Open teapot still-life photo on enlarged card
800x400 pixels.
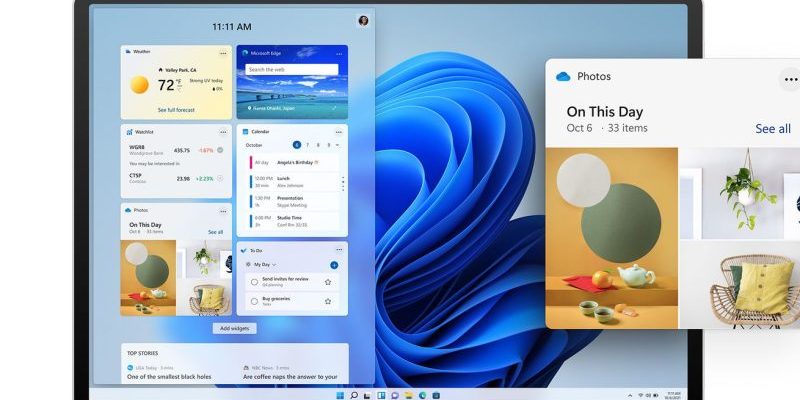612,238
